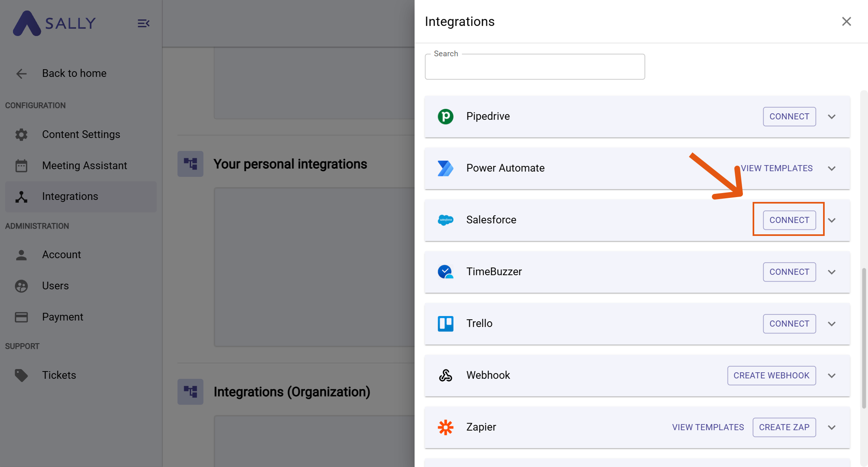The image size is (868, 467).
Task: Click the Your personal integrations heading
Action: click(x=290, y=164)
